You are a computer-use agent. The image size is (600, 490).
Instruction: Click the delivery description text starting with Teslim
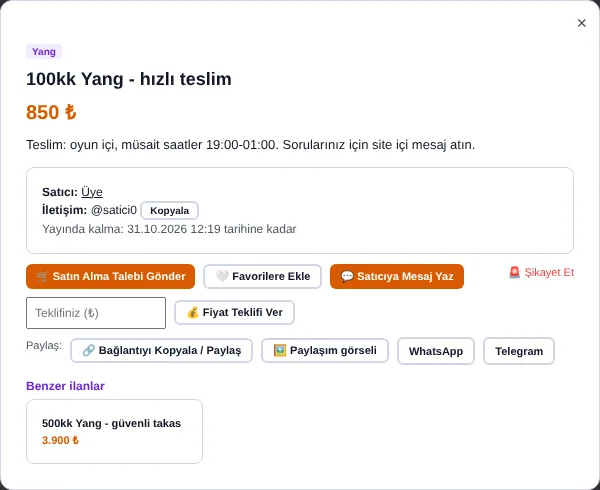[251, 145]
